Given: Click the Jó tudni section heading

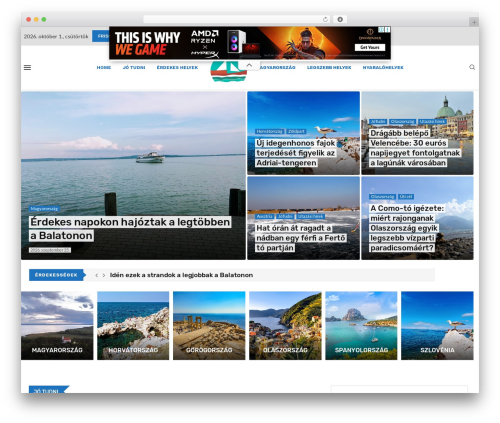Looking at the screenshot, I should pos(47,390).
